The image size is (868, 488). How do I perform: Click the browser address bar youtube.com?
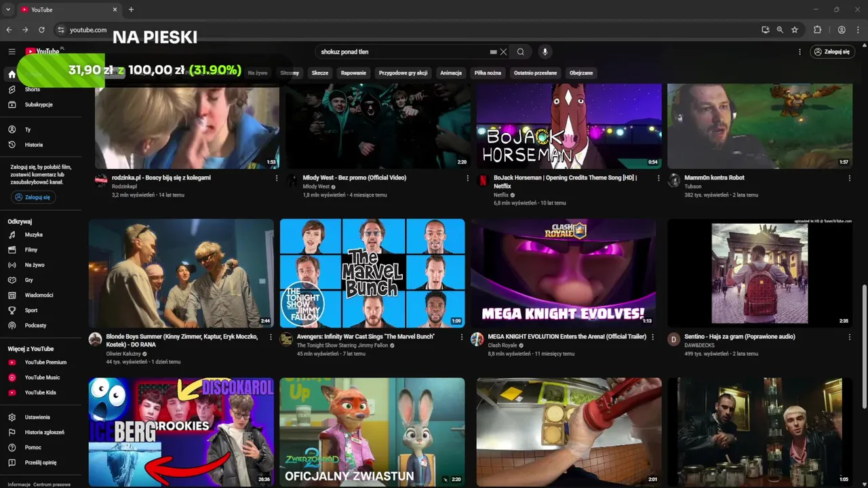click(88, 30)
